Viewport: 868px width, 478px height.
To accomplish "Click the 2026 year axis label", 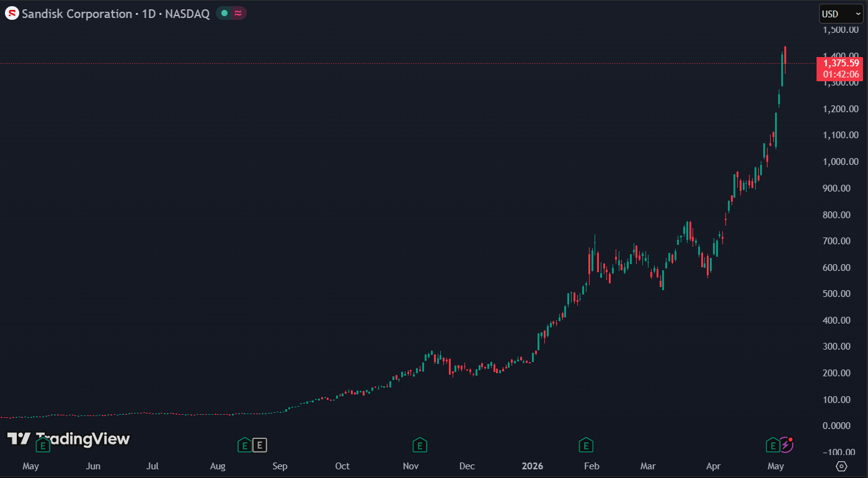I will (x=533, y=466).
